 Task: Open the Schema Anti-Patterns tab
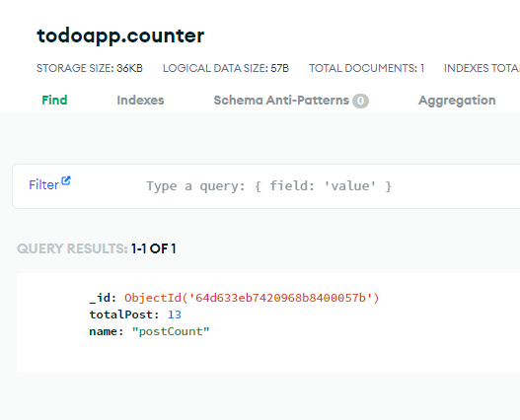tap(281, 101)
